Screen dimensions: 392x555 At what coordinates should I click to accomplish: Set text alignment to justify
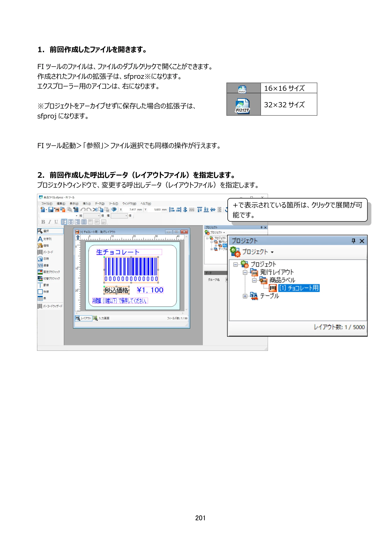(x=84, y=222)
